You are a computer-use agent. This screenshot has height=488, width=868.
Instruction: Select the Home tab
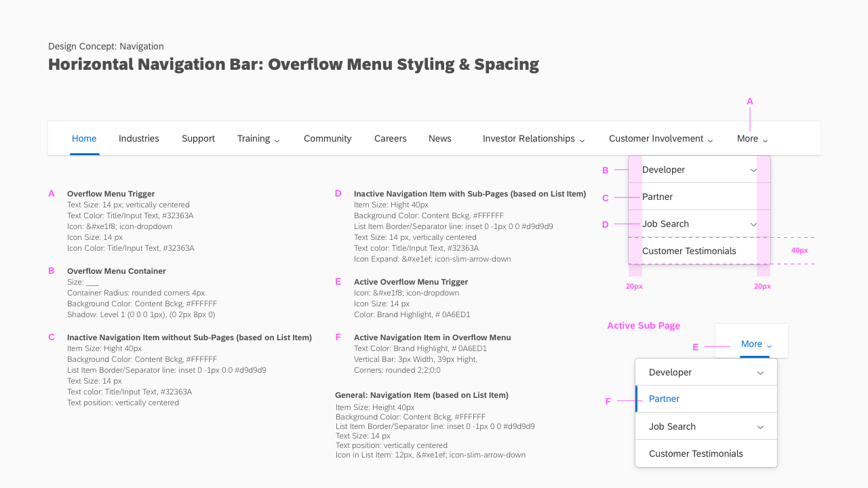pyautogui.click(x=84, y=138)
